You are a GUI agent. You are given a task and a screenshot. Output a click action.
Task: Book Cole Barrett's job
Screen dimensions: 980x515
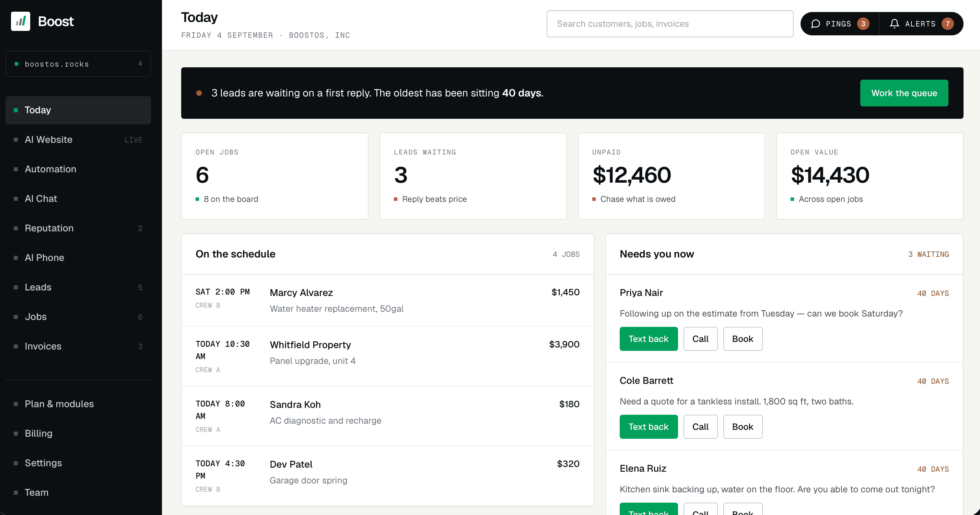click(742, 427)
